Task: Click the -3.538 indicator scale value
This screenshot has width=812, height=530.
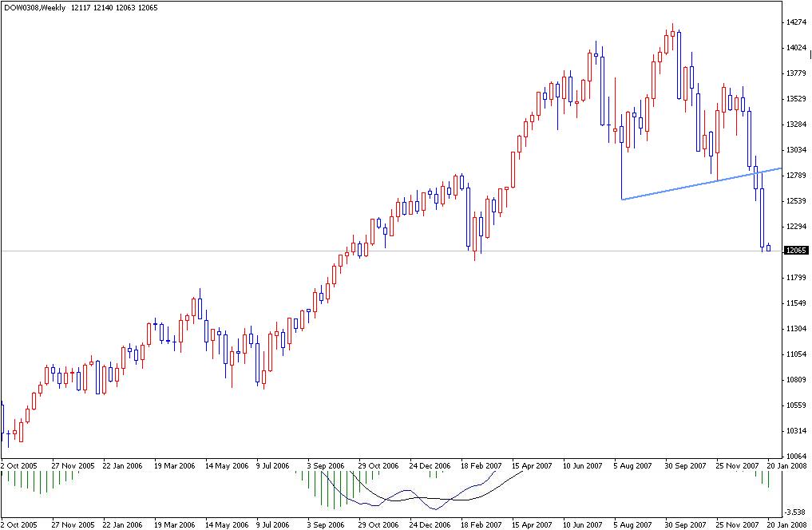Action: (795, 512)
